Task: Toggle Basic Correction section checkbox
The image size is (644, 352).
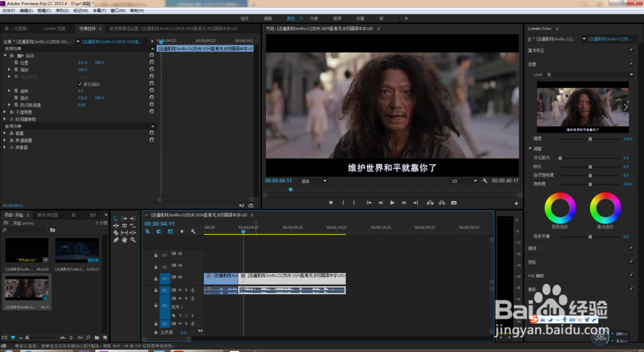Action: click(x=631, y=50)
